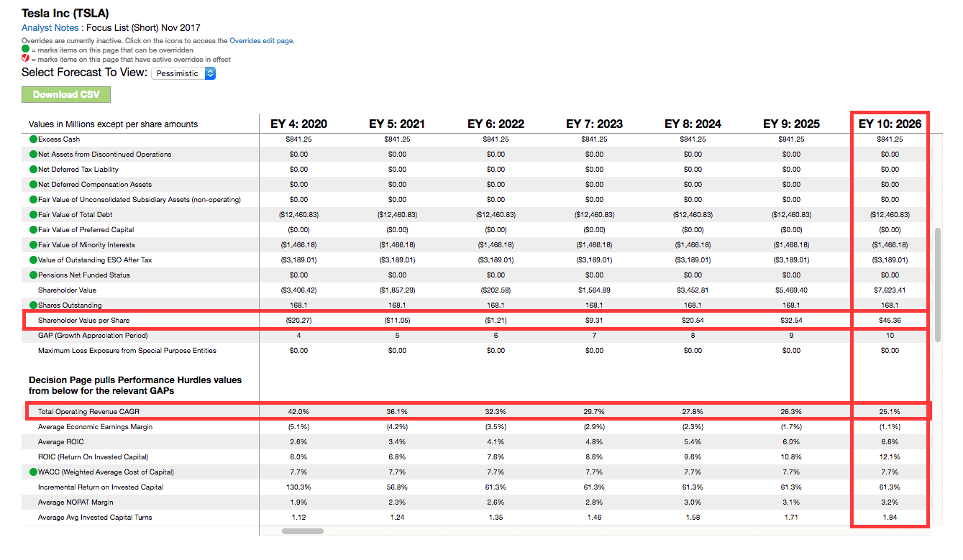Click override icon for Value of Outstanding ESO
The image size is (963, 560).
click(33, 260)
